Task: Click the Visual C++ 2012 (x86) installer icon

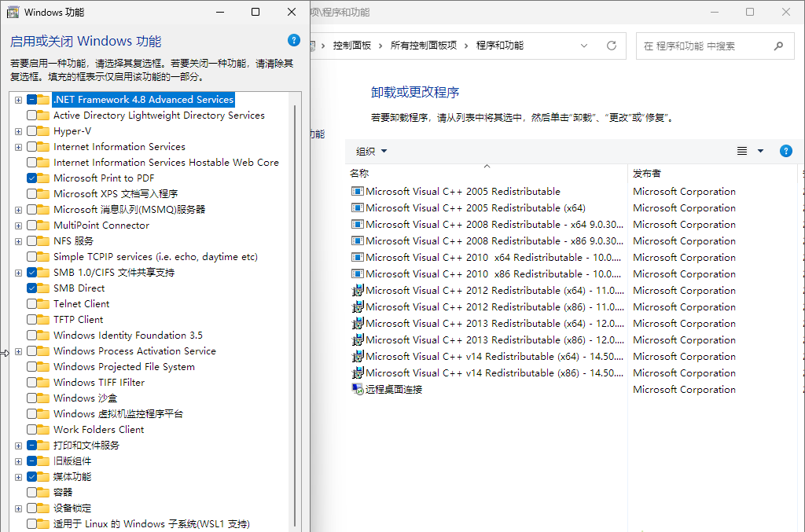Action: point(358,306)
